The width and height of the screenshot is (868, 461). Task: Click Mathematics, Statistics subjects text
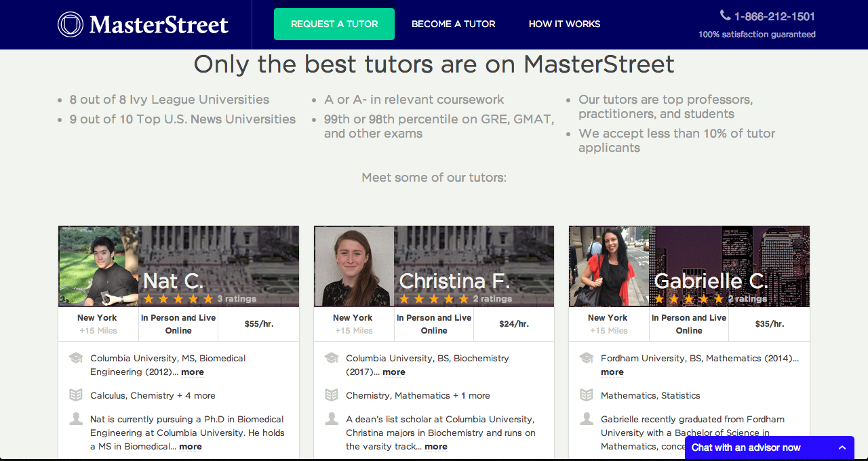pos(650,395)
